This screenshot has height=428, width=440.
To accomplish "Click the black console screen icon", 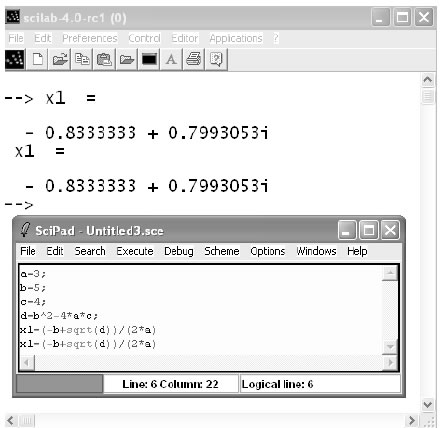I will point(149,60).
